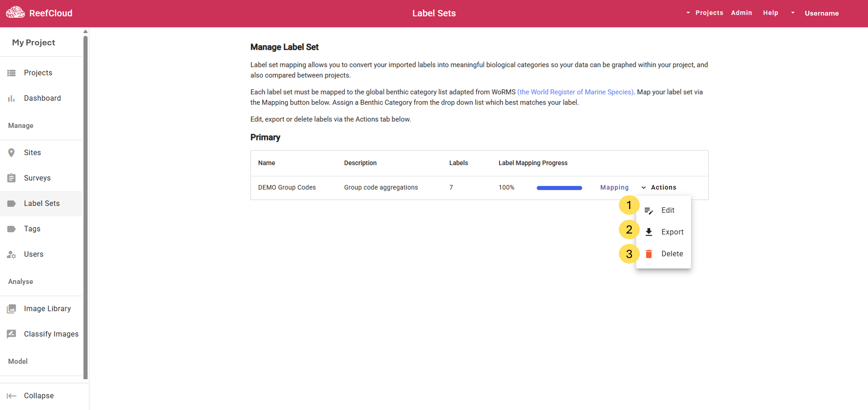Click the Users gear-person icon
Viewport: 868px width, 410px height.
pyautogui.click(x=11, y=254)
